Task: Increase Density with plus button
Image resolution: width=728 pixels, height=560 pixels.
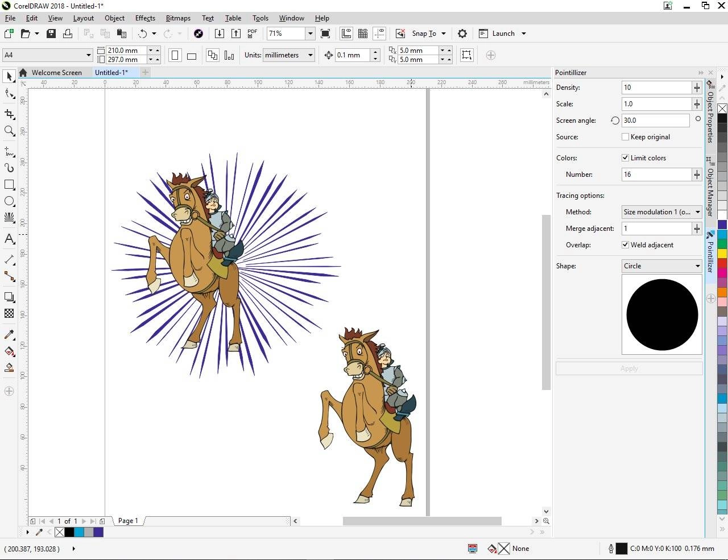Action: click(697, 88)
